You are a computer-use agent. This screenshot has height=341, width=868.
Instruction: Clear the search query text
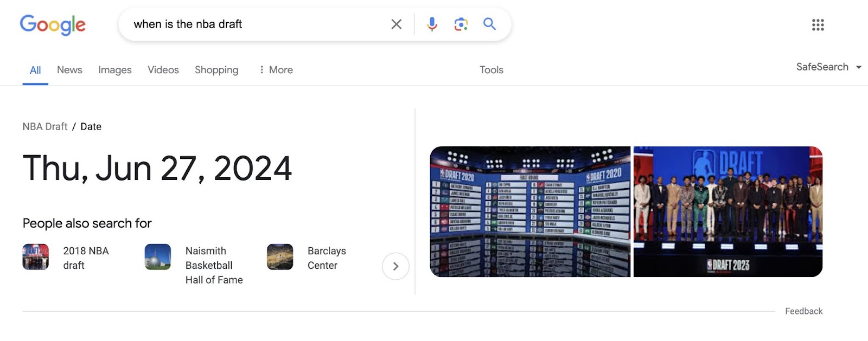click(x=397, y=24)
